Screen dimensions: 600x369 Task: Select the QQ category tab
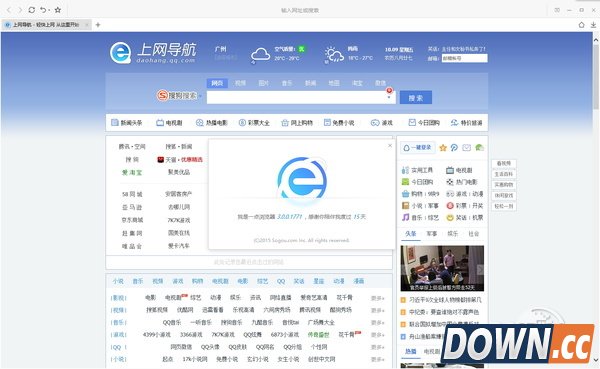[x=281, y=281]
